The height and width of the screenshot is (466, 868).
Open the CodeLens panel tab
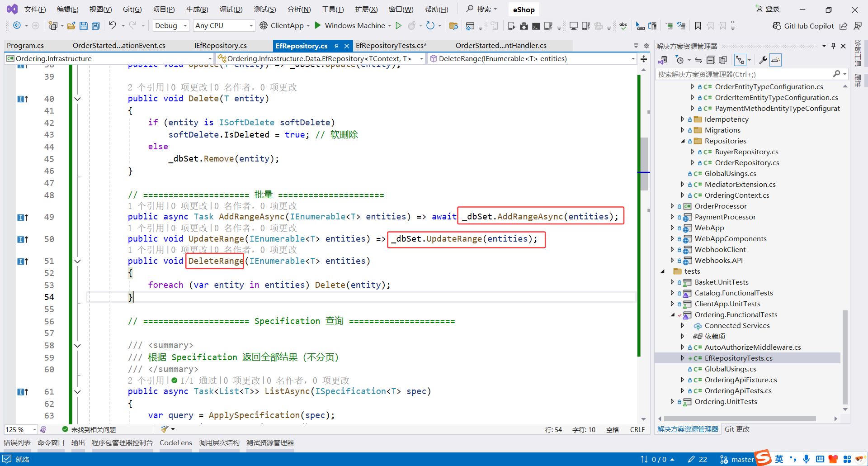point(176,443)
